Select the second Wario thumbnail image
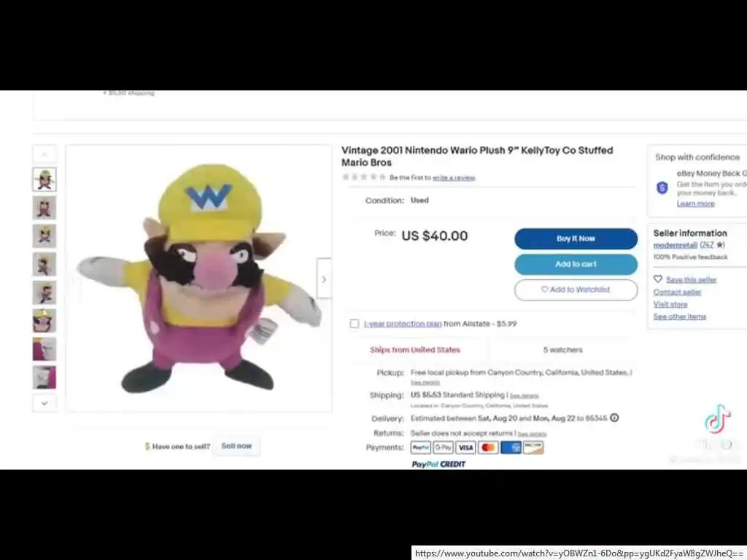The image size is (747, 560). (44, 208)
